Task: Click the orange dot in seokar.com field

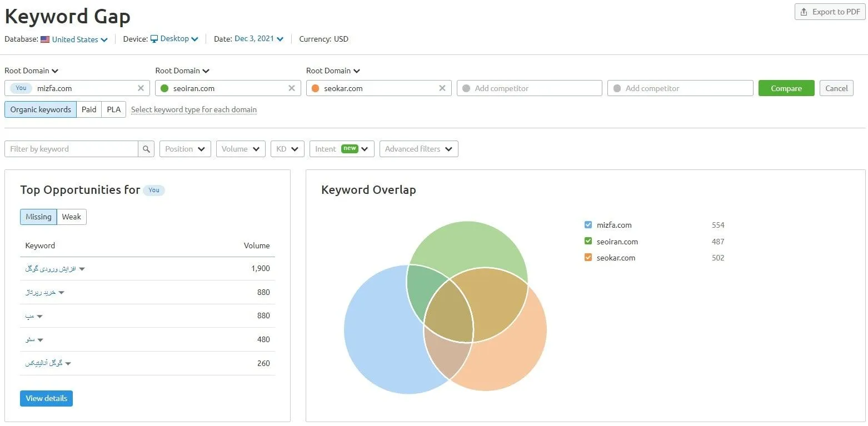Action: (315, 88)
